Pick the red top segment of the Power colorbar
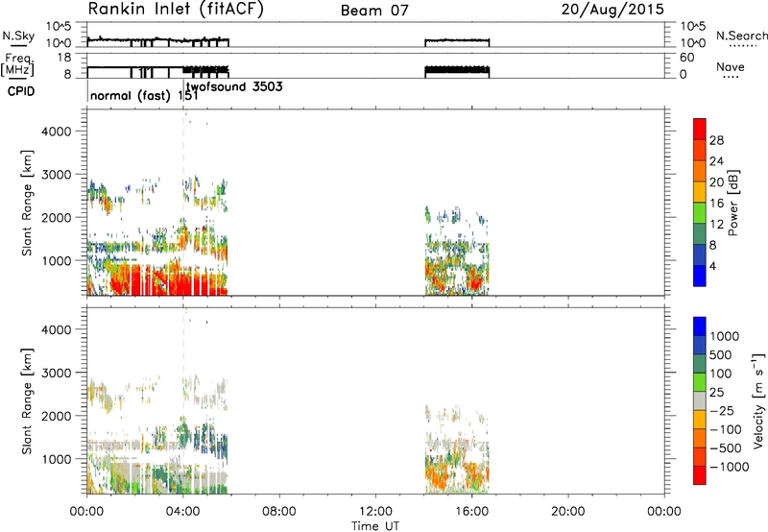The width and height of the screenshot is (768, 532). 700,129
